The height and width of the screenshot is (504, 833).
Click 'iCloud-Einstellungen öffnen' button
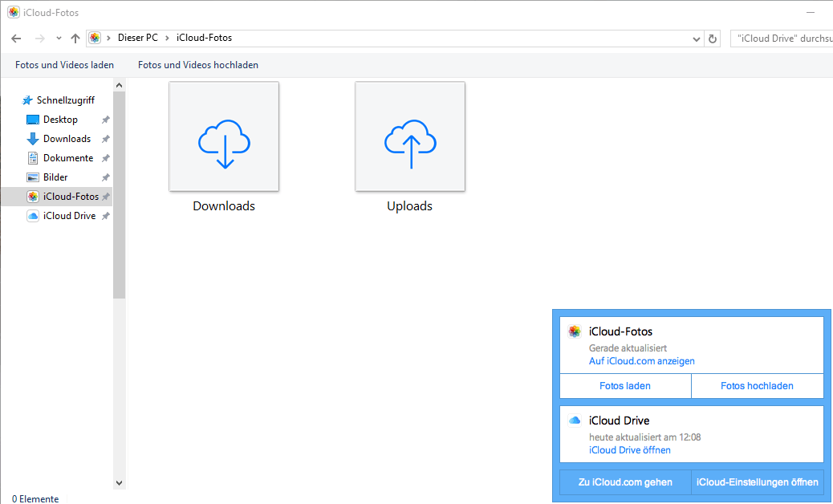[x=757, y=482]
